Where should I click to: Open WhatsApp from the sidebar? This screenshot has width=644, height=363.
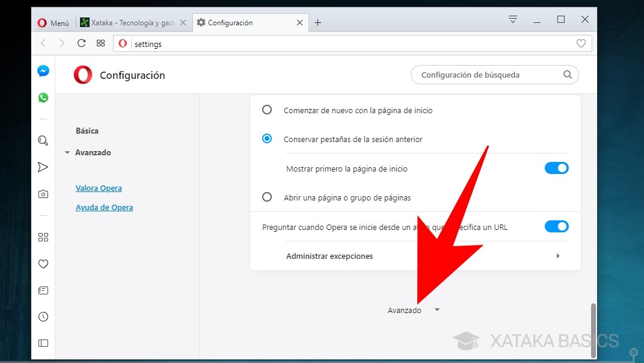[x=43, y=97]
